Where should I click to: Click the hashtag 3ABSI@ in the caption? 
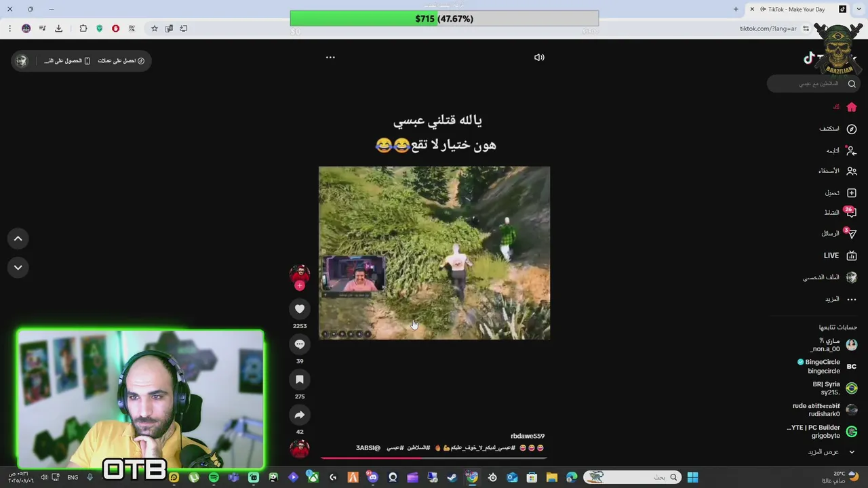(x=368, y=448)
